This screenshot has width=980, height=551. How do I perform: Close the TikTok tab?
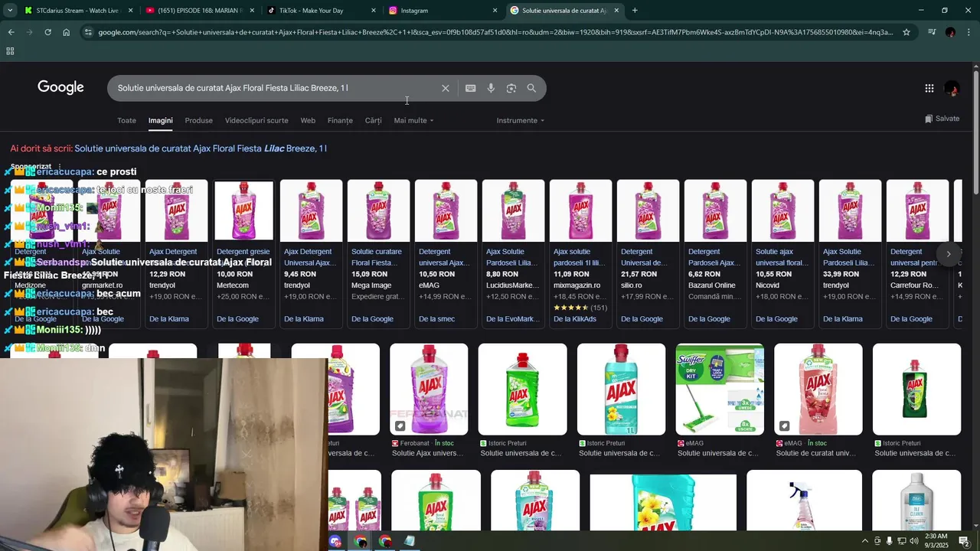click(x=374, y=11)
